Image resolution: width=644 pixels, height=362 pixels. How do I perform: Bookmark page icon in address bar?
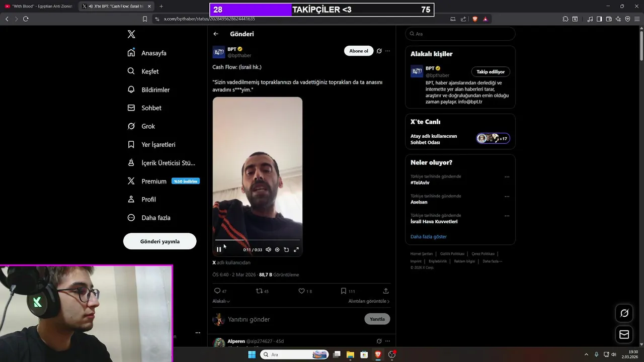click(x=145, y=19)
